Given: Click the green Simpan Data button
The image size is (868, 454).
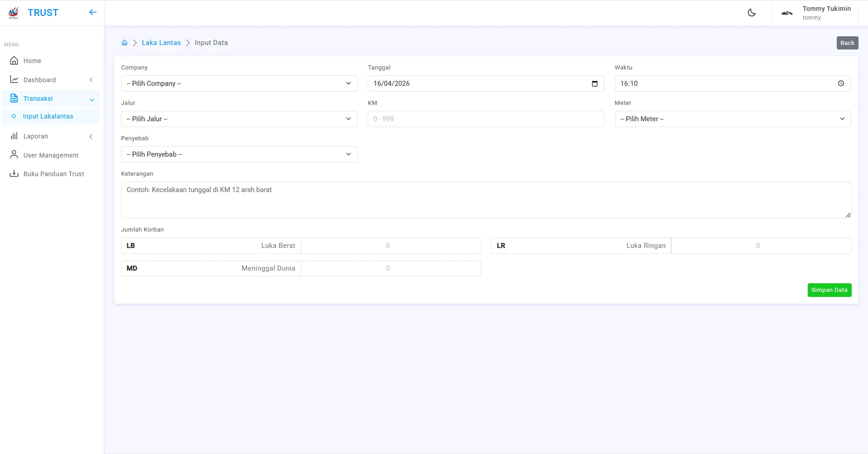Looking at the screenshot, I should click(x=829, y=290).
